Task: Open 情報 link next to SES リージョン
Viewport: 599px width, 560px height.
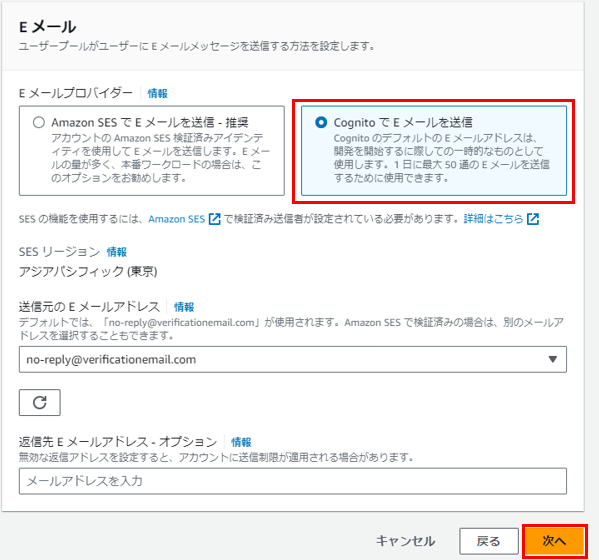Action: pos(117,252)
